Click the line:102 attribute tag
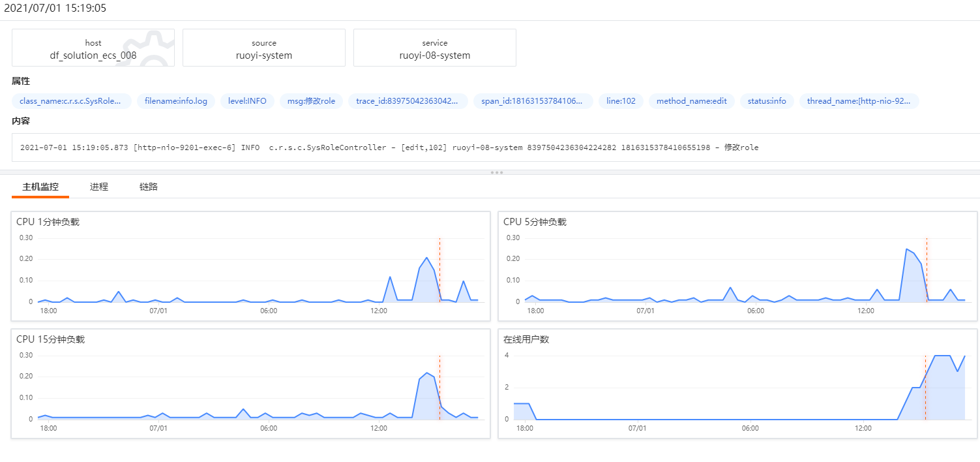Viewport: 980px width, 462px height. (x=621, y=101)
